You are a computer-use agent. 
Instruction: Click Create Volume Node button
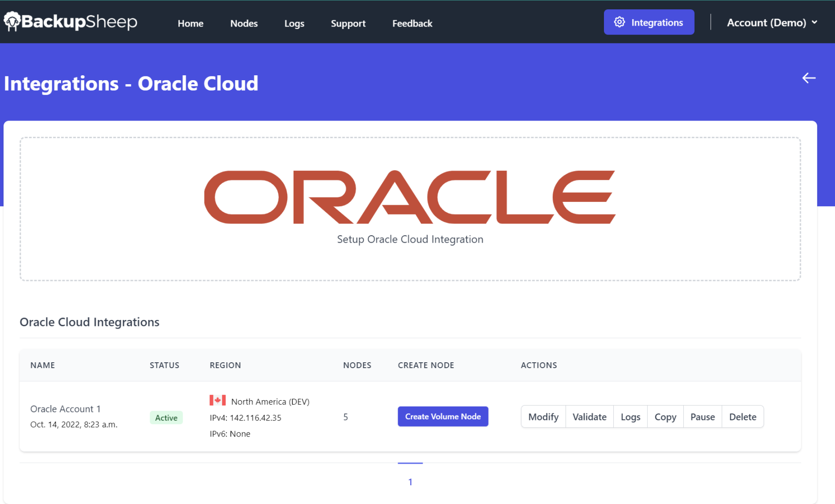(x=443, y=416)
